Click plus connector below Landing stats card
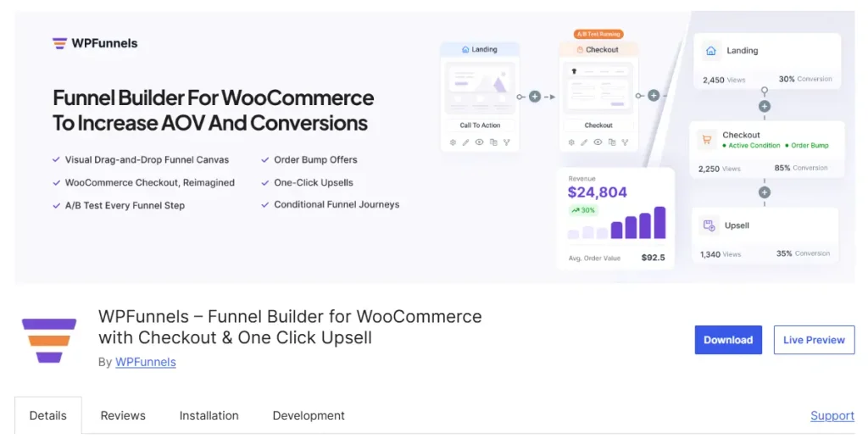The width and height of the screenshot is (868, 445). [x=765, y=106]
